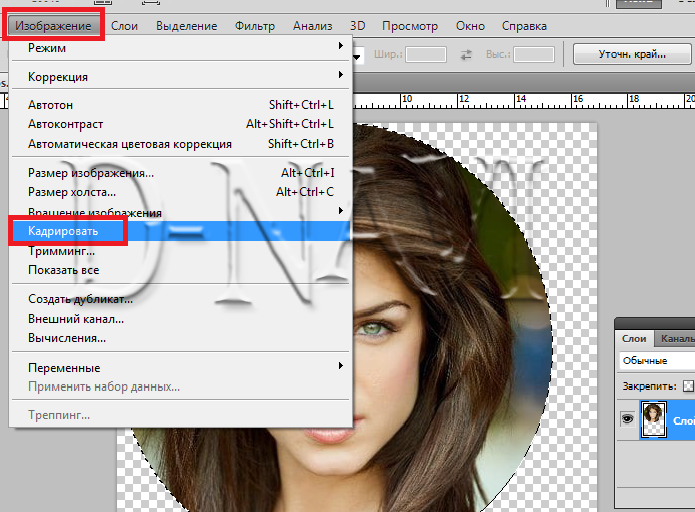Open the Фильтр menu
The width and height of the screenshot is (695, 512).
[255, 26]
